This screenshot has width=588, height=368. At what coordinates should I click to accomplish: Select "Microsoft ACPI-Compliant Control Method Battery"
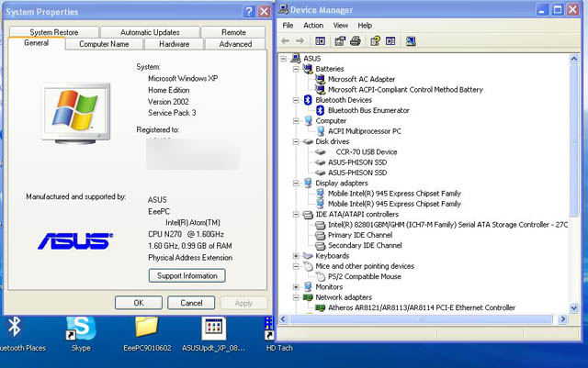pos(405,90)
